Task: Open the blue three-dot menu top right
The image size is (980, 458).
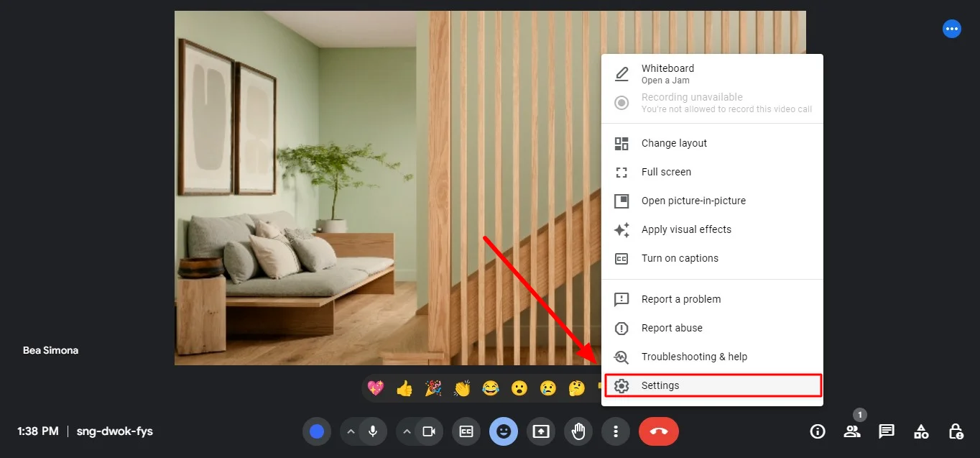Action: [952, 29]
